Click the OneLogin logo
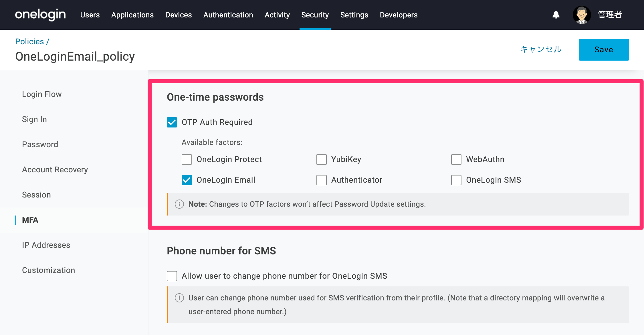The width and height of the screenshot is (644, 335). click(x=40, y=15)
